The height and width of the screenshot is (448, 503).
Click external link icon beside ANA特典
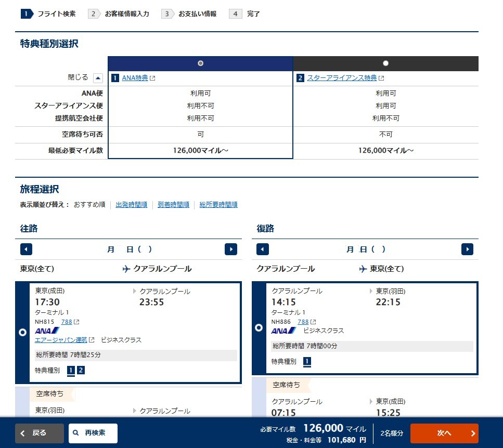(x=152, y=78)
